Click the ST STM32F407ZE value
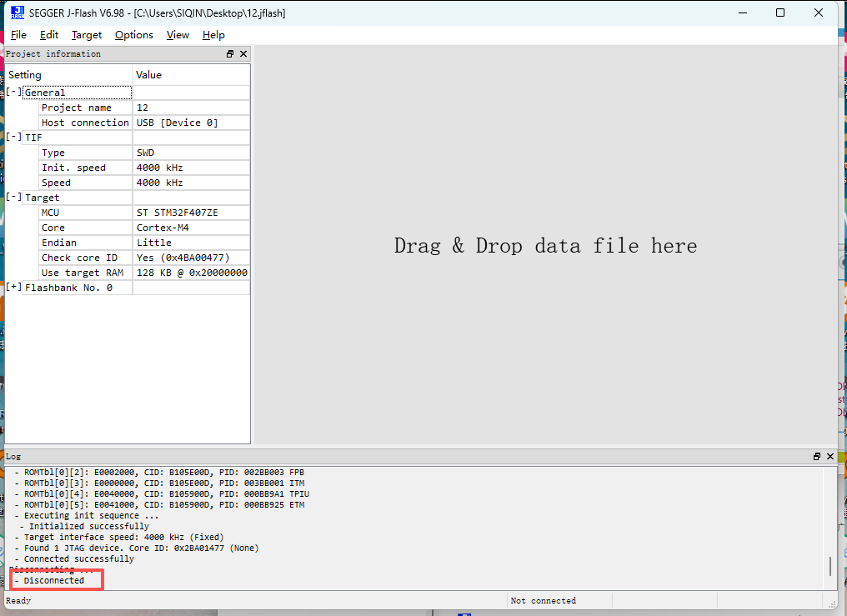This screenshot has height=616, width=847. pyautogui.click(x=178, y=213)
